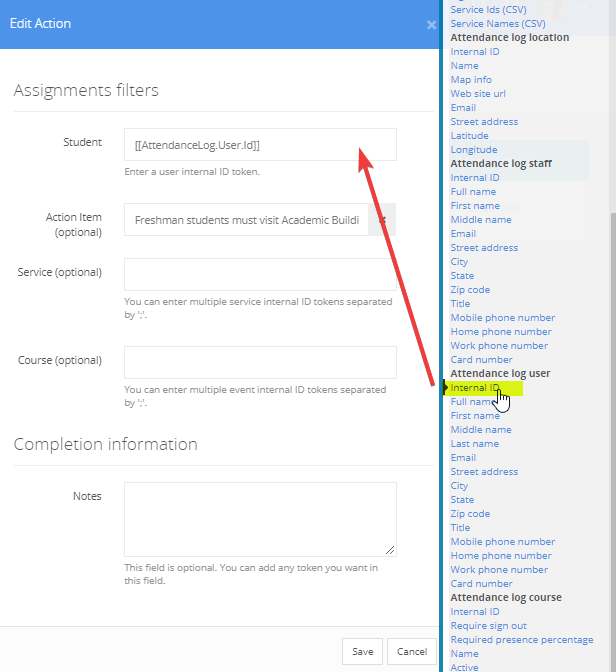Insert the Latitude token
The height and width of the screenshot is (672, 616).
469,135
